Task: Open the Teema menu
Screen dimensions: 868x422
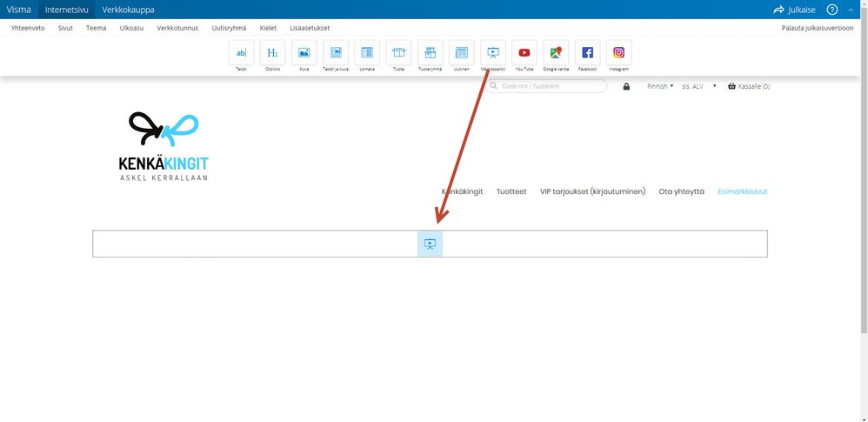Action: 97,28
